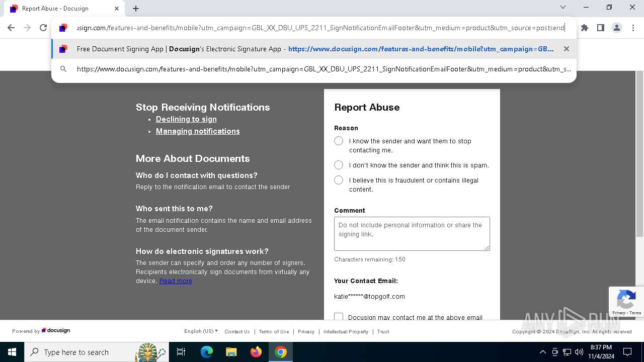
Task: Open the Contact Us footer link
Action: pos(237,332)
